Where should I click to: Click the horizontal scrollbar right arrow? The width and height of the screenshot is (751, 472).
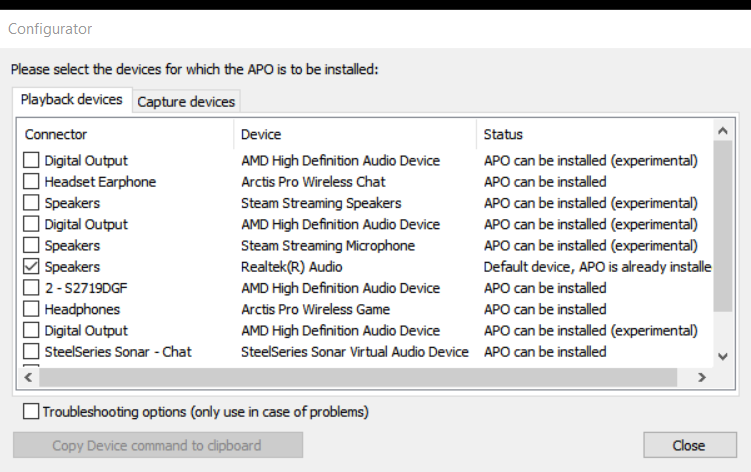pos(701,377)
